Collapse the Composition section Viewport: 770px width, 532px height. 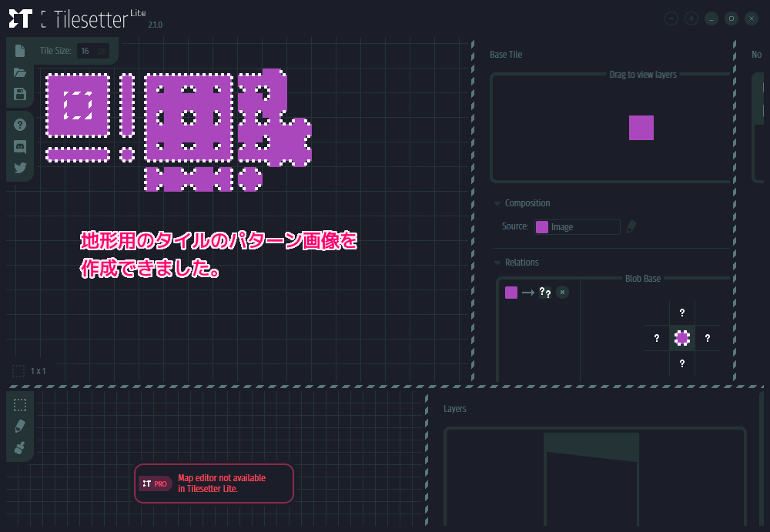pyautogui.click(x=497, y=204)
